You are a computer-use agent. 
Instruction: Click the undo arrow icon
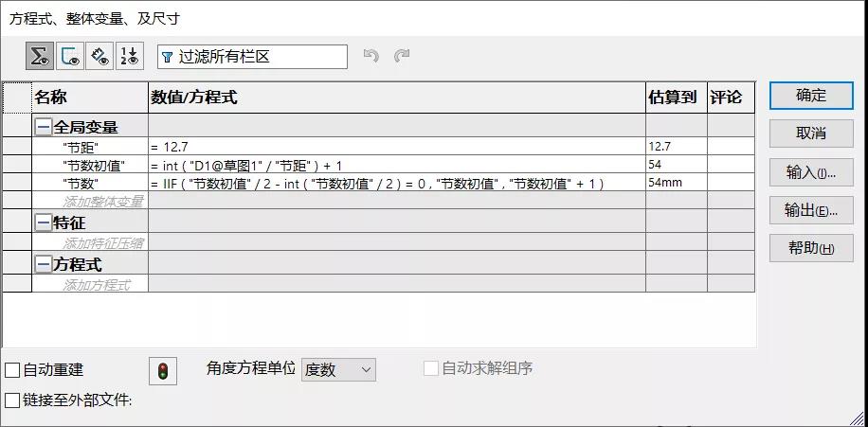(371, 55)
